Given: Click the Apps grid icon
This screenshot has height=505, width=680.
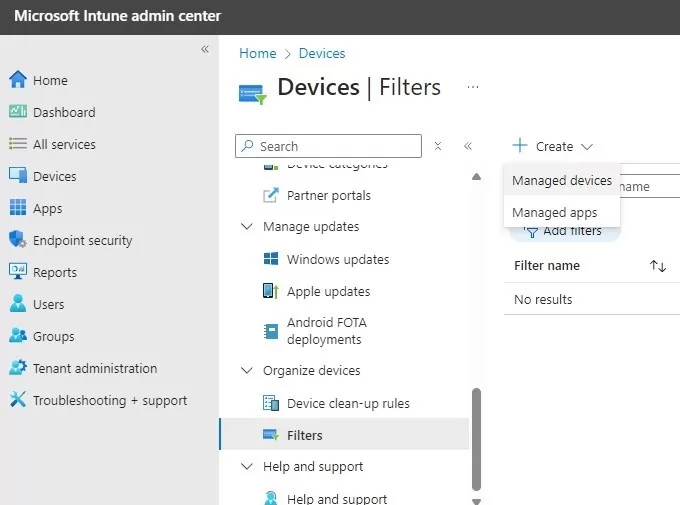Looking at the screenshot, I should coord(18,207).
